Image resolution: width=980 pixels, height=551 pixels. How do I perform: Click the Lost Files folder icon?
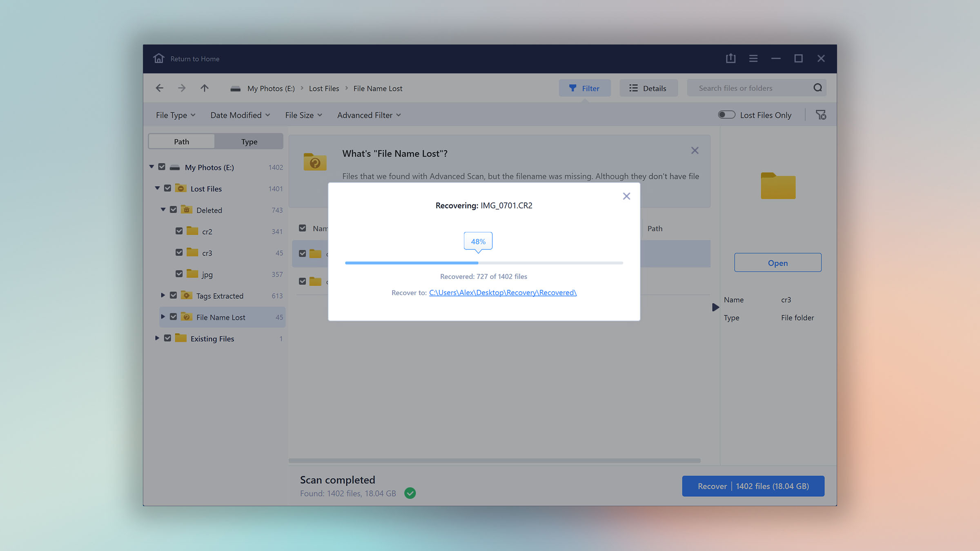[181, 188]
